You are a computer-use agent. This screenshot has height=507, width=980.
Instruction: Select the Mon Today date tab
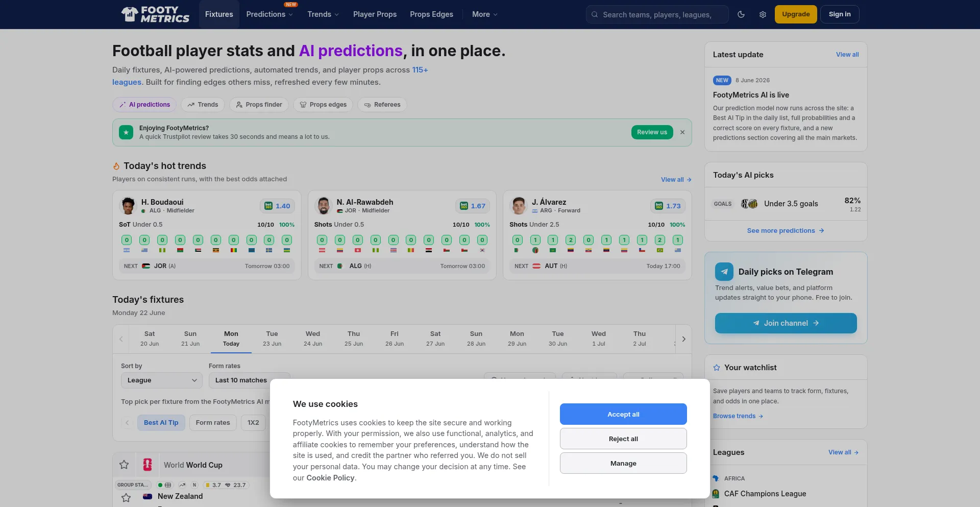point(231,339)
